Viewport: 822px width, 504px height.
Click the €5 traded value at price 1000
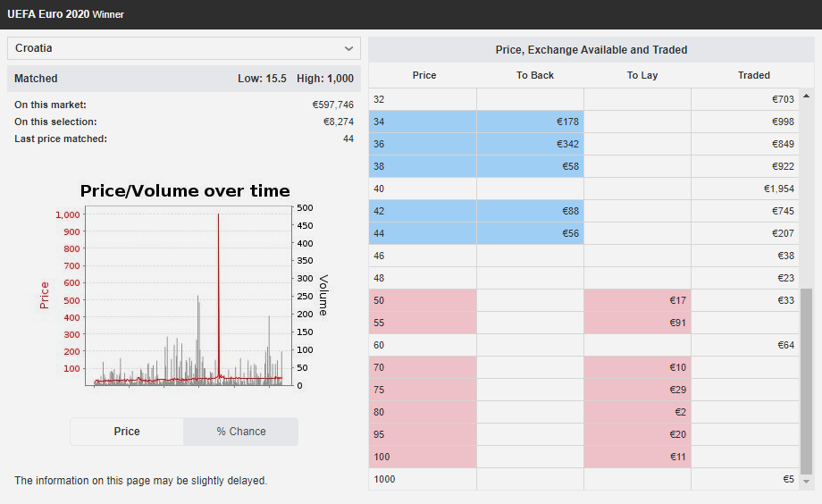point(788,479)
